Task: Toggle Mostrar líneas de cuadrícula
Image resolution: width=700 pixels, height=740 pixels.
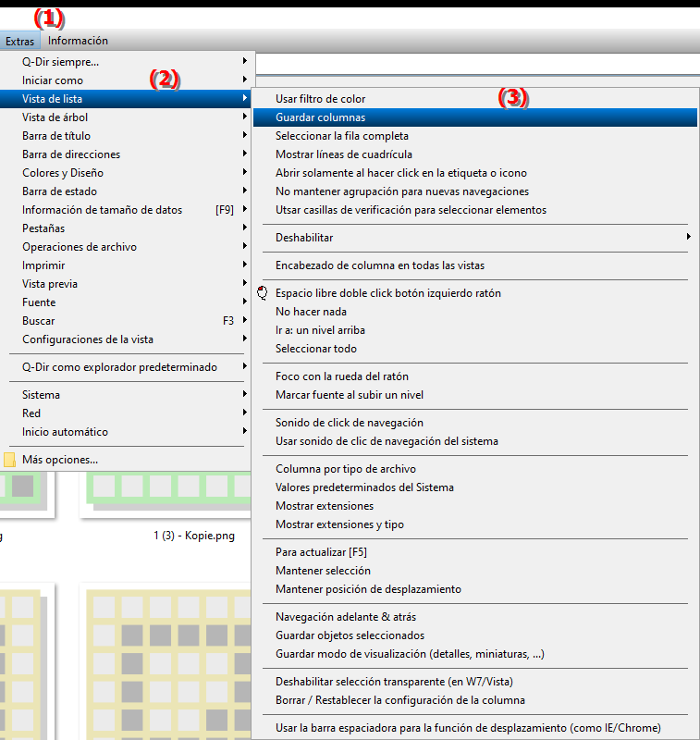Action: 475,154
